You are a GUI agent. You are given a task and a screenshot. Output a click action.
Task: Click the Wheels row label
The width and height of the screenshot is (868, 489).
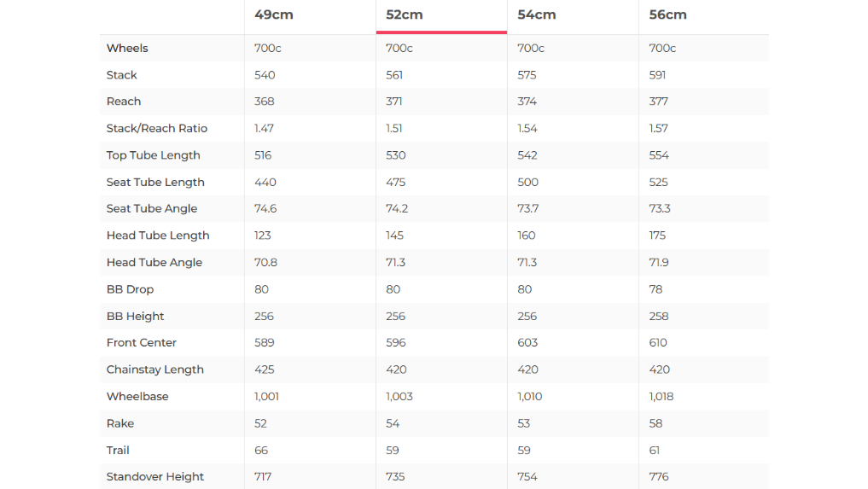127,48
